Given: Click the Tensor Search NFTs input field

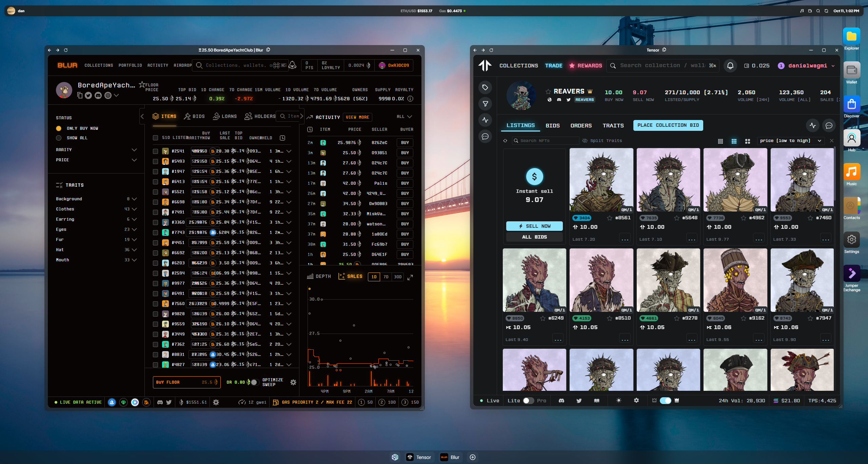Looking at the screenshot, I should (x=546, y=141).
